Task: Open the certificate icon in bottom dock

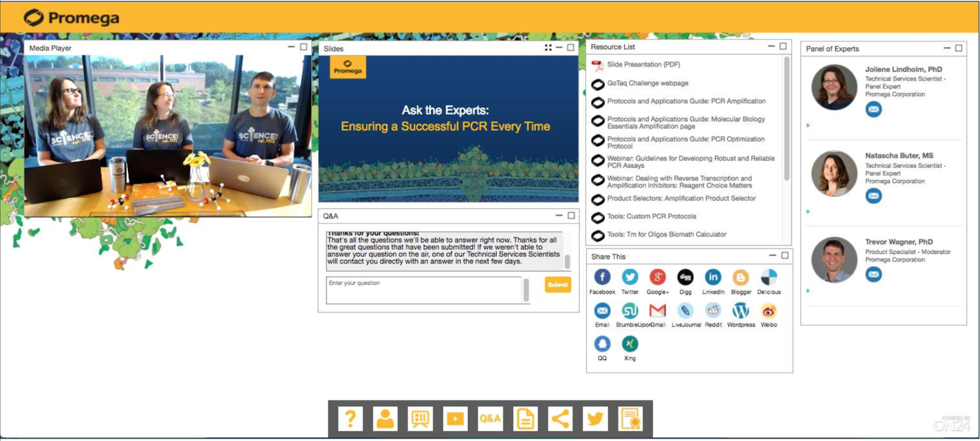Action: click(630, 419)
